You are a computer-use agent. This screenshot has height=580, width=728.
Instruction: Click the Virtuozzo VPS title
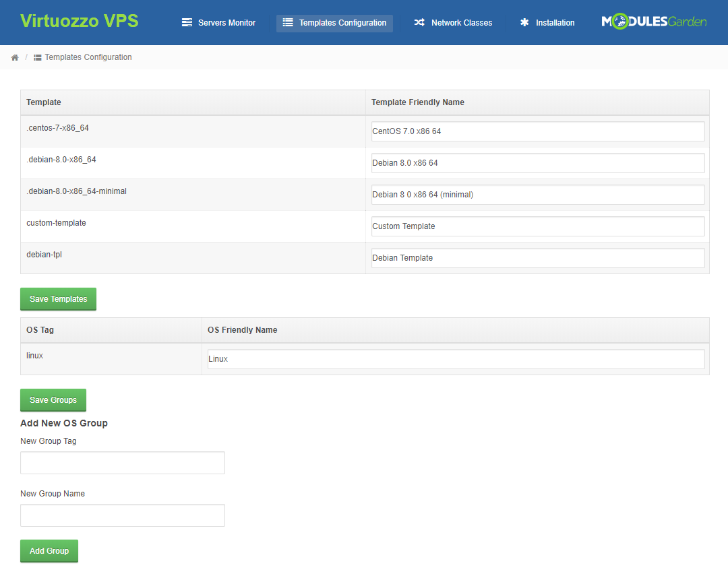pos(80,21)
